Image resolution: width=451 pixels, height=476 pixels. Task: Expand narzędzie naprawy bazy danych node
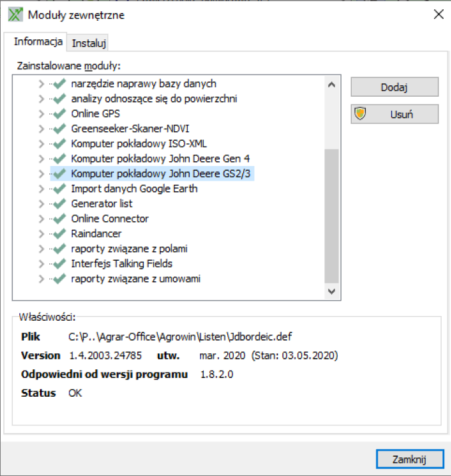point(41,84)
